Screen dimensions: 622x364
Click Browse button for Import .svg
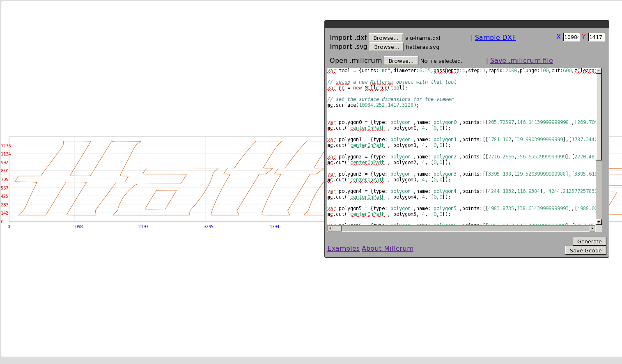tap(386, 47)
